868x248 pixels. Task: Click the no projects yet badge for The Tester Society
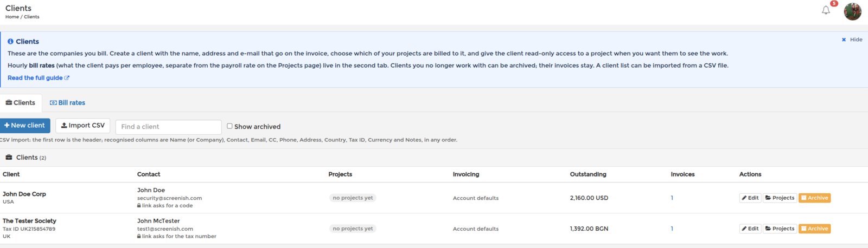[353, 229]
